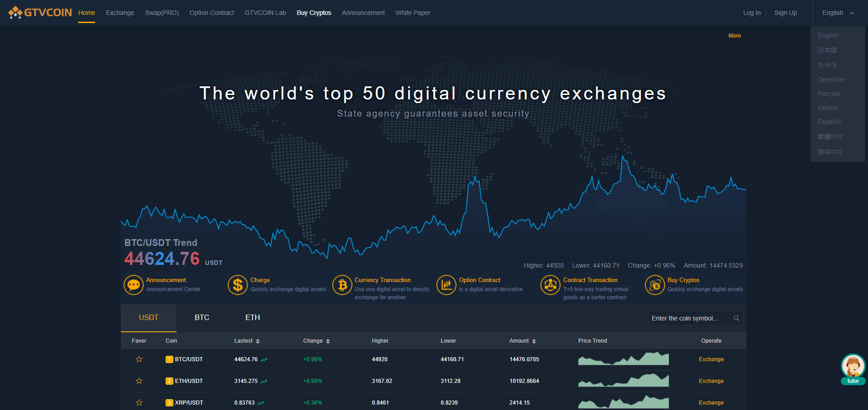Viewport: 868px width, 410px height.
Task: Select 日本語 language option
Action: point(827,50)
